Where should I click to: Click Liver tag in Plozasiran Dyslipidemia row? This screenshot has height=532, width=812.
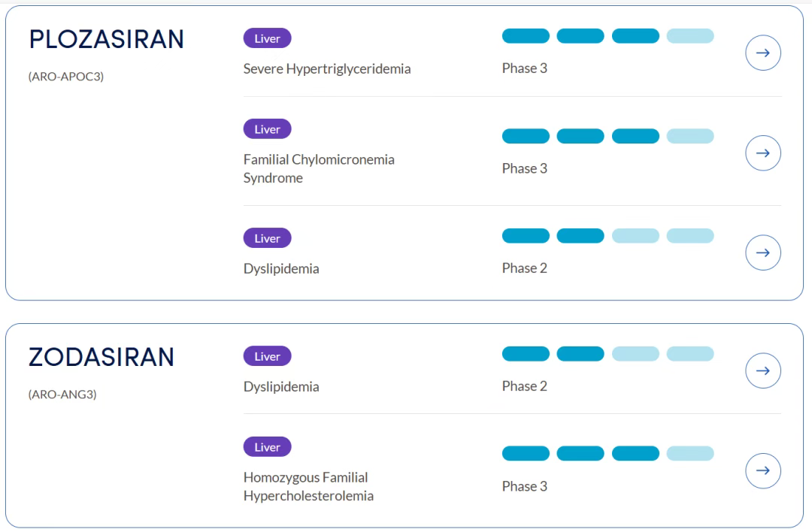[267, 238]
